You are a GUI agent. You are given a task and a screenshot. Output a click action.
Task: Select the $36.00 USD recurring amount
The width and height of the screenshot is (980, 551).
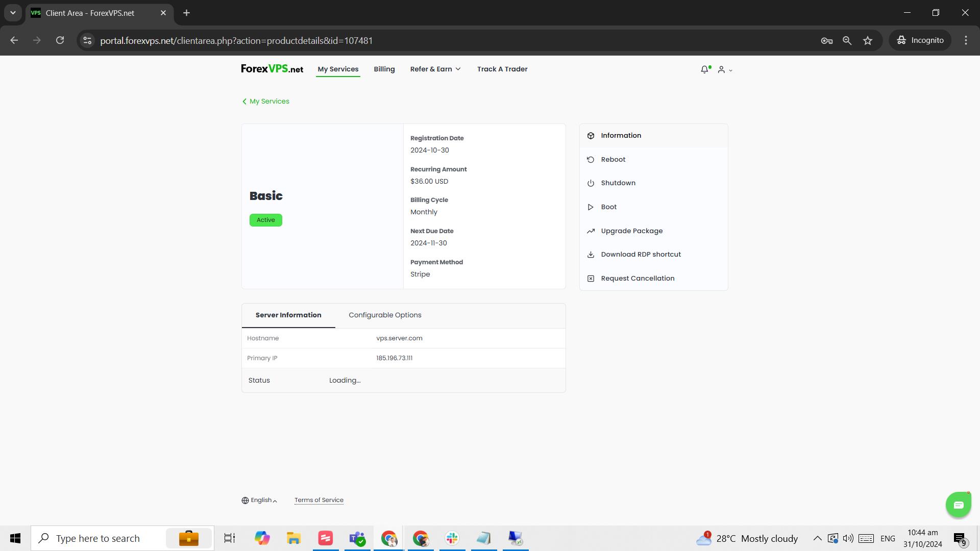tap(429, 181)
